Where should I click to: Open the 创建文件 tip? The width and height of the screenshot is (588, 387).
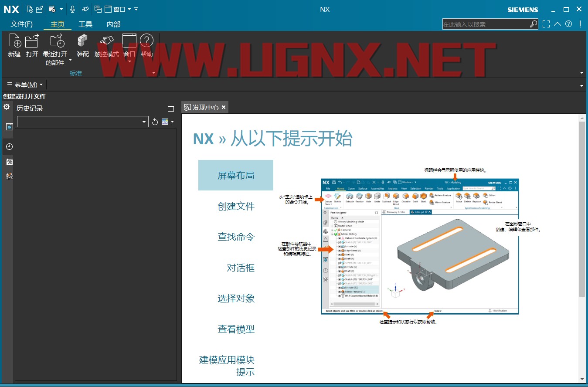click(236, 206)
